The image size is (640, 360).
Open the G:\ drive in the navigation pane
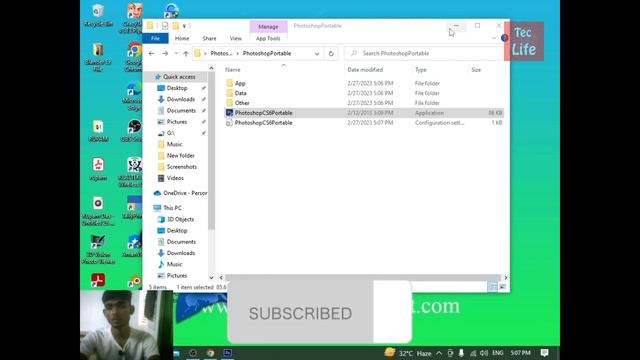pyautogui.click(x=171, y=133)
